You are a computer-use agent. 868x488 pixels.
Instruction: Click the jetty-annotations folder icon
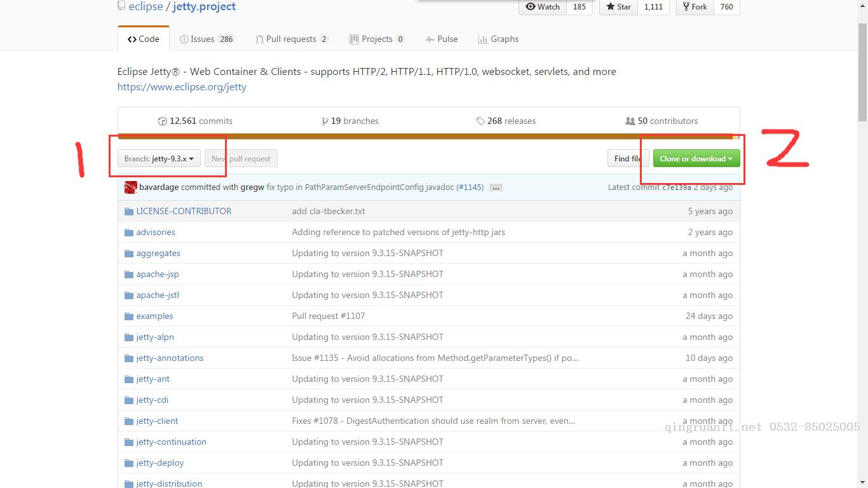tap(129, 358)
